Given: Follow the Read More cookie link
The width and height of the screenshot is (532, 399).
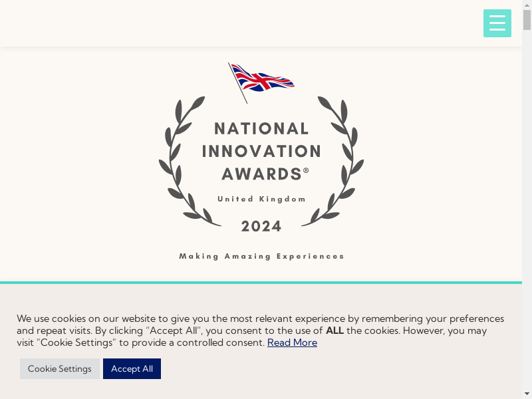Looking at the screenshot, I should pyautogui.click(x=292, y=342).
